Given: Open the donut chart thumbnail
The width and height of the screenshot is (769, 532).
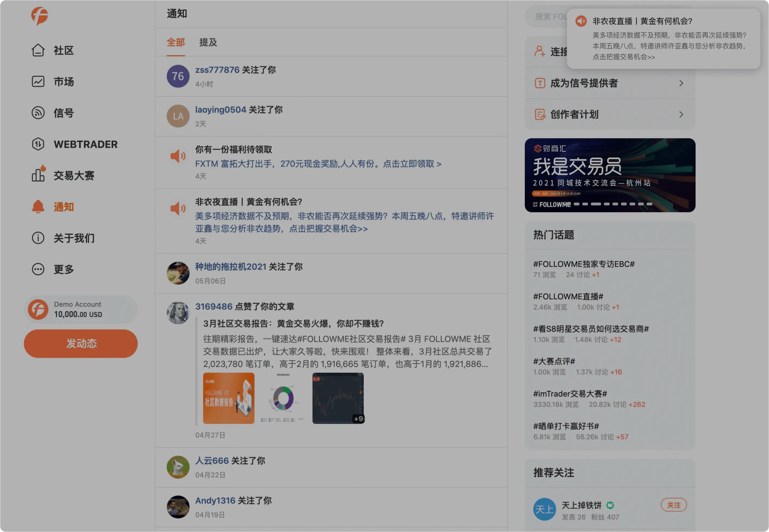Looking at the screenshot, I should [x=283, y=398].
